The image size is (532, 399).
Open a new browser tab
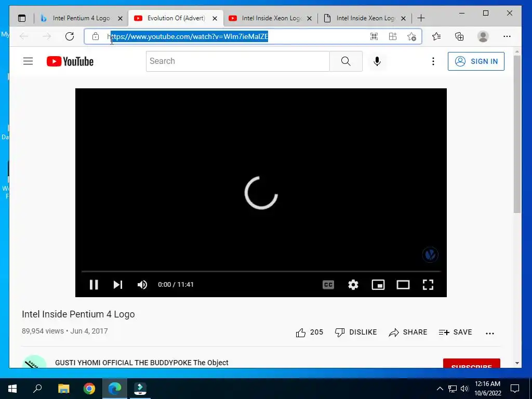pyautogui.click(x=421, y=18)
